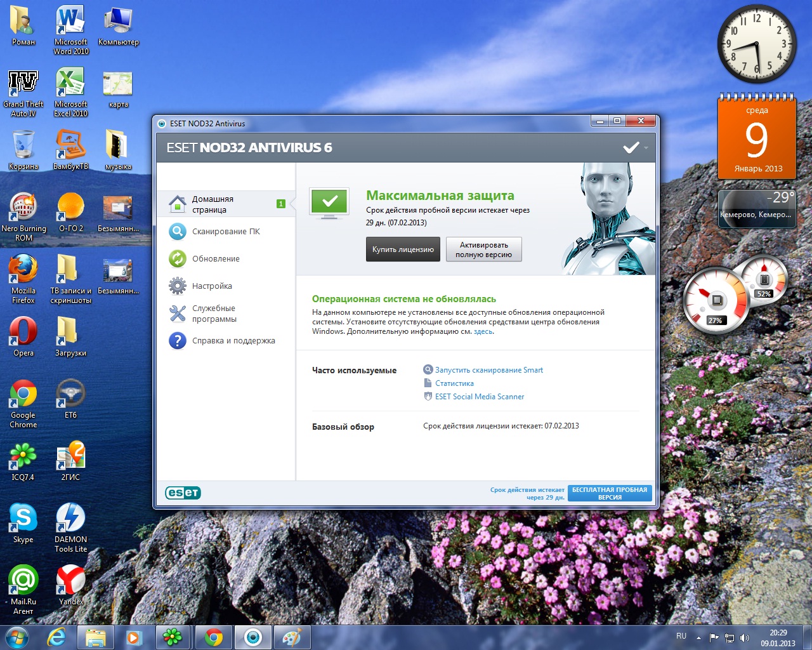This screenshot has width=812, height=650.
Task: Click the green monitor protection status icon
Action: [x=329, y=204]
